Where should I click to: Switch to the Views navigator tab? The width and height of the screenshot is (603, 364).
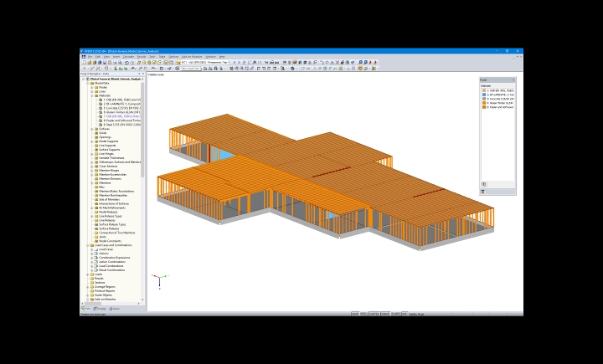115,308
